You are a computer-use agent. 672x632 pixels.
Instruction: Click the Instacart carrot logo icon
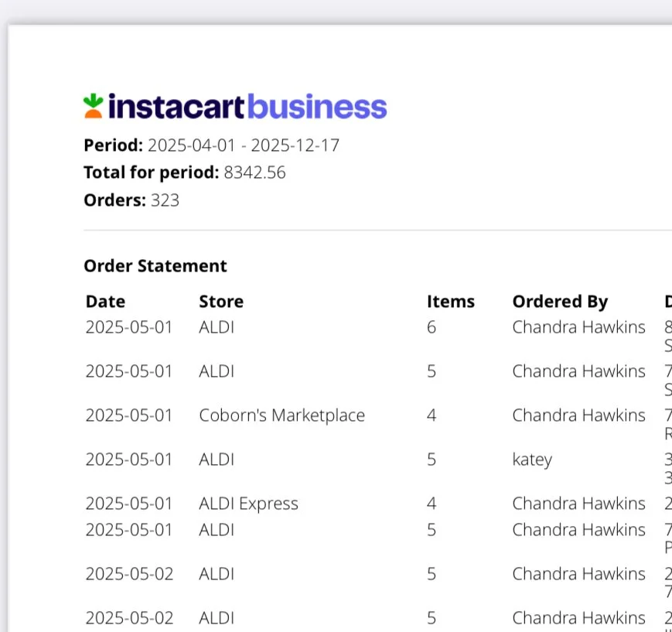93,106
